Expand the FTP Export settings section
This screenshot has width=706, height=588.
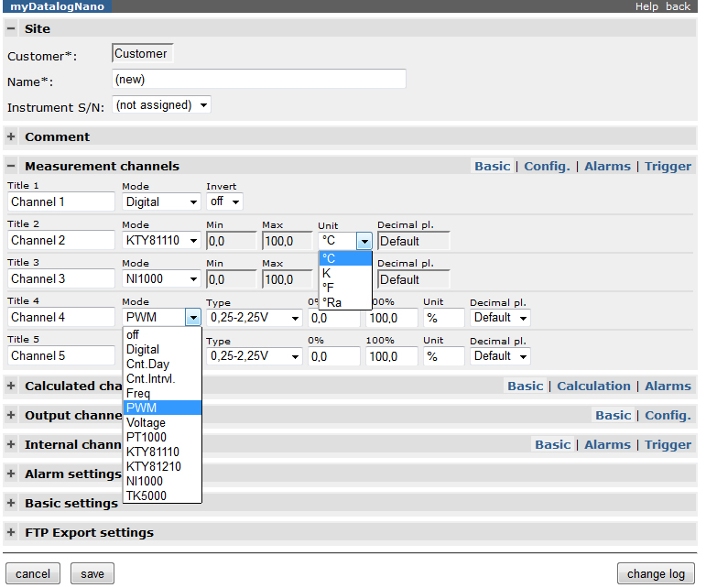(11, 532)
